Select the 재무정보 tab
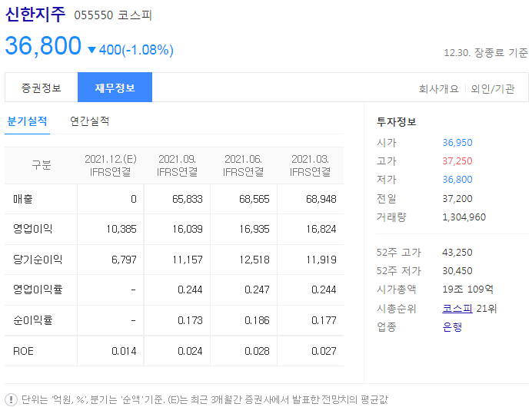This screenshot has width=532, height=407. (x=115, y=88)
